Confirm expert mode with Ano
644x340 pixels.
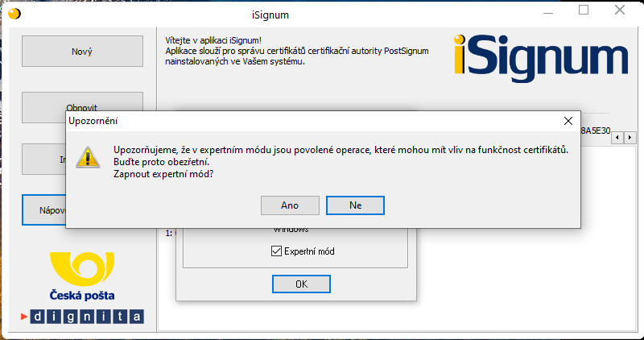(x=290, y=205)
